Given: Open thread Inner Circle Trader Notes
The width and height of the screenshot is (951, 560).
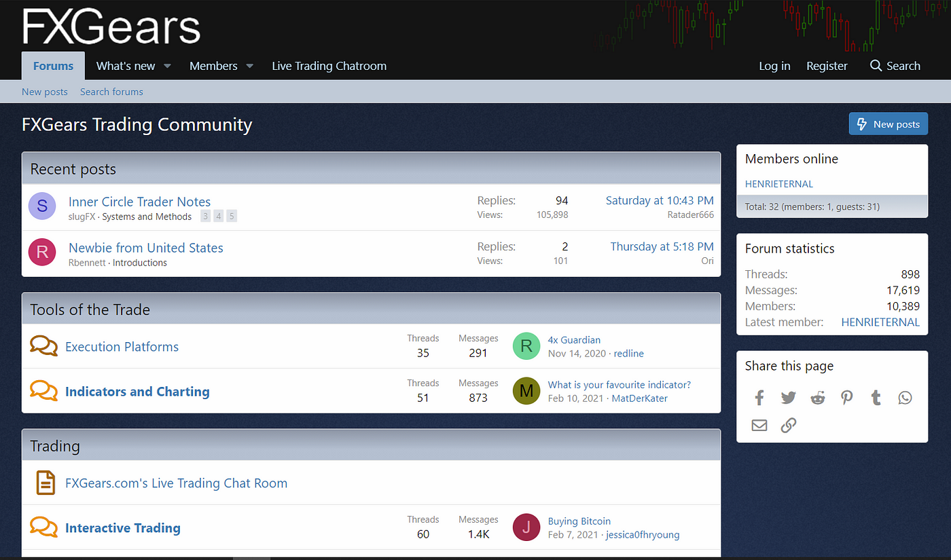Looking at the screenshot, I should click(x=139, y=202).
